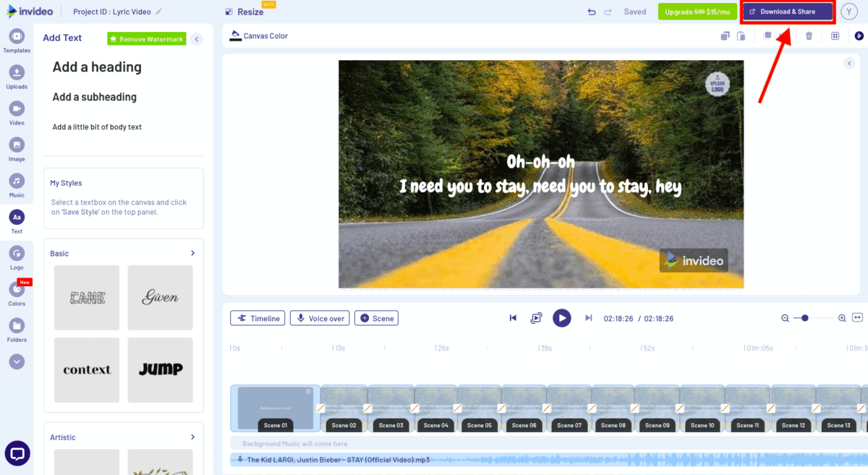This screenshot has height=475, width=868.
Task: Choose the JUMP text style thumbnail
Action: (161, 369)
